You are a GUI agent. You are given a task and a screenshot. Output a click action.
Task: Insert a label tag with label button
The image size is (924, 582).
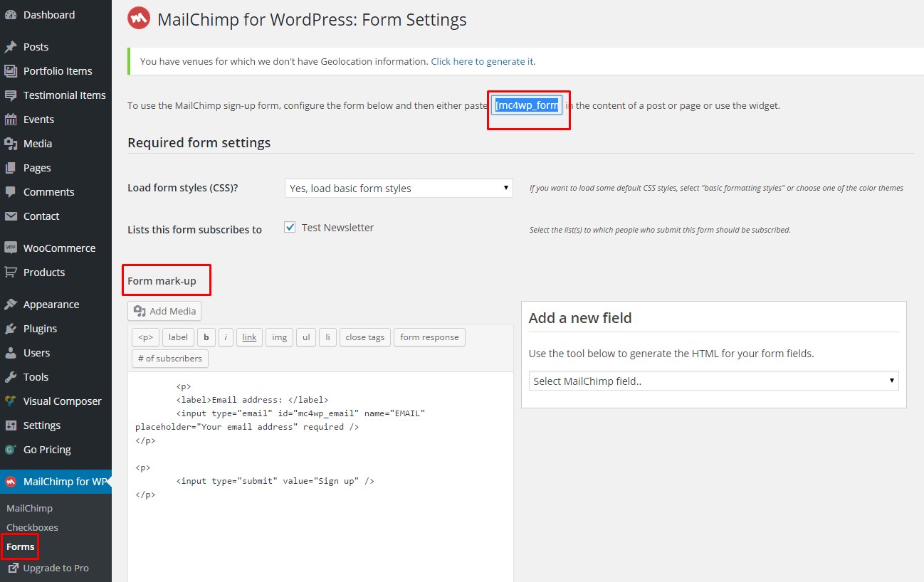tap(178, 337)
